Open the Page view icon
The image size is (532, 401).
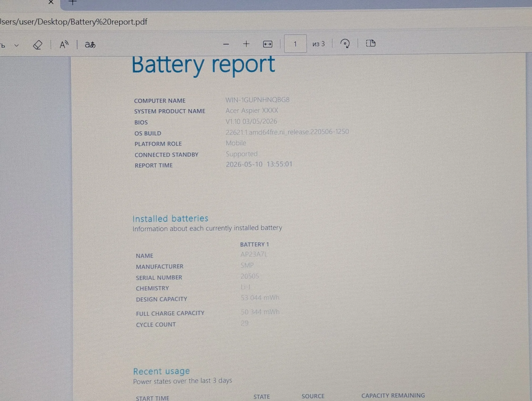coord(371,43)
